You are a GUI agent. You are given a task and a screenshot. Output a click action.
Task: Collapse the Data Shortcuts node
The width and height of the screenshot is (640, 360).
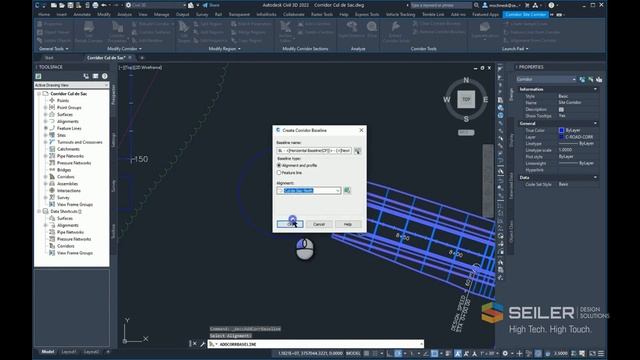[39, 211]
